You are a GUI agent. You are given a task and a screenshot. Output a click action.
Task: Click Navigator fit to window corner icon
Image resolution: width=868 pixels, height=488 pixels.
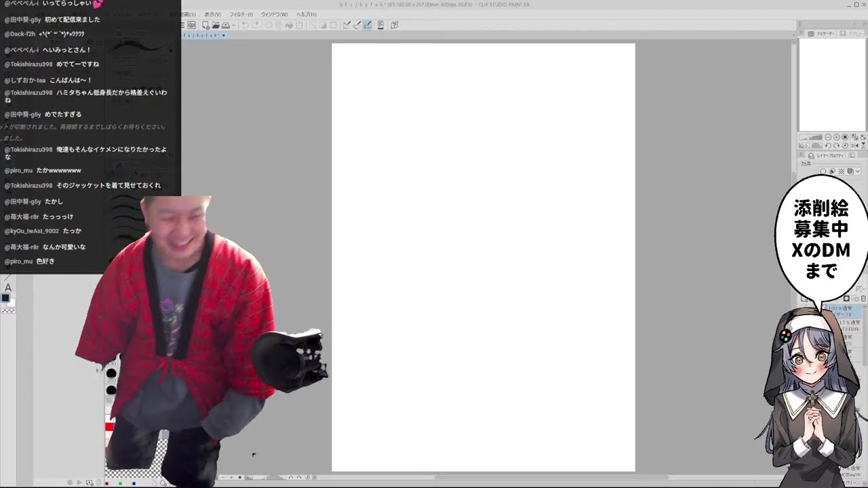(x=863, y=137)
